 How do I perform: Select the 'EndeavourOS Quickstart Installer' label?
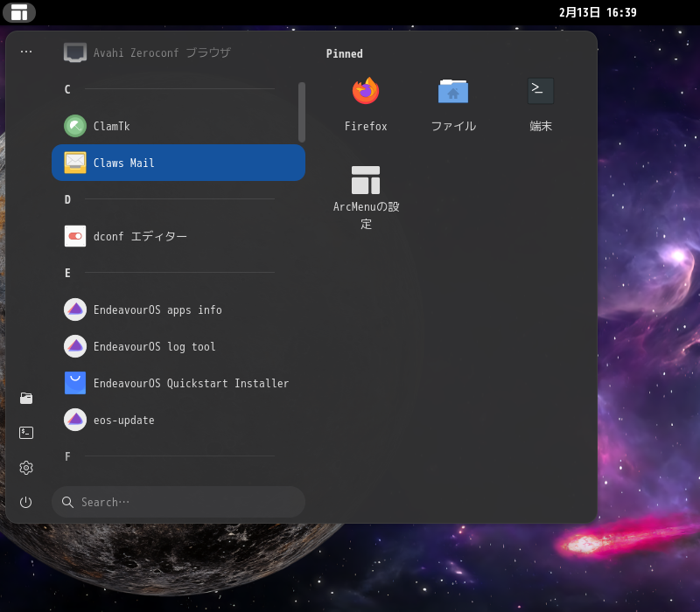pos(191,383)
